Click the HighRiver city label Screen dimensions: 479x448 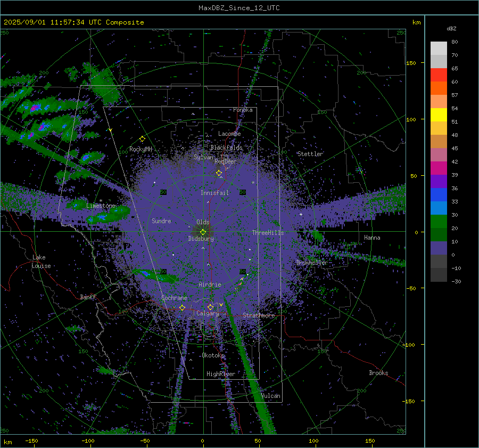[221, 374]
